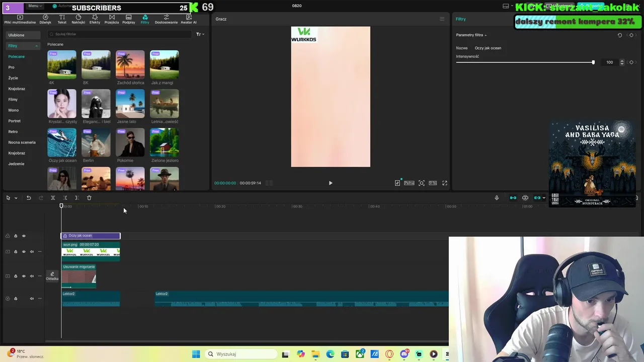Select the pointer tool in timeline toolbar

tap(8, 198)
